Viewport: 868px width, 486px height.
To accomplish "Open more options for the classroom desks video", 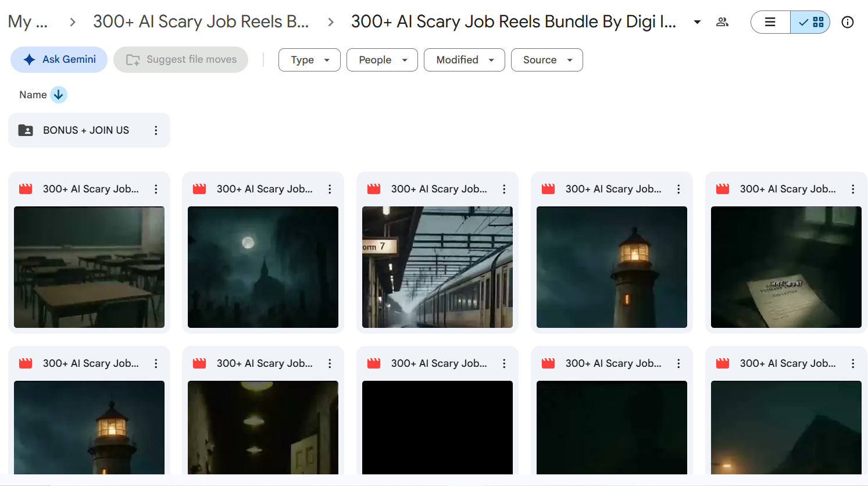I will coord(156,189).
